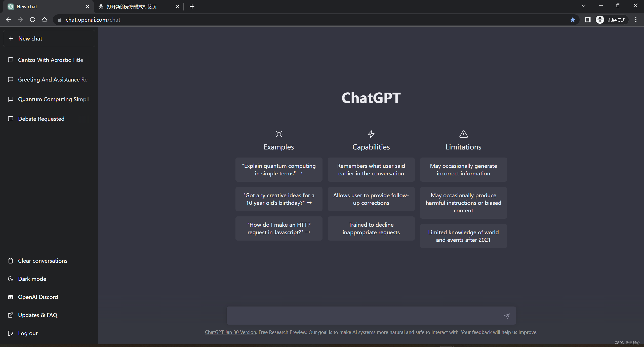Open Cantos With Acrostic Title conversation
This screenshot has height=347, width=644.
pos(49,60)
